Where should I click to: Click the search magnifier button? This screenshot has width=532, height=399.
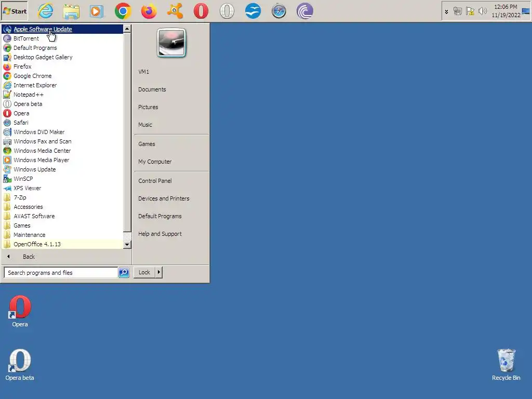coord(124,272)
